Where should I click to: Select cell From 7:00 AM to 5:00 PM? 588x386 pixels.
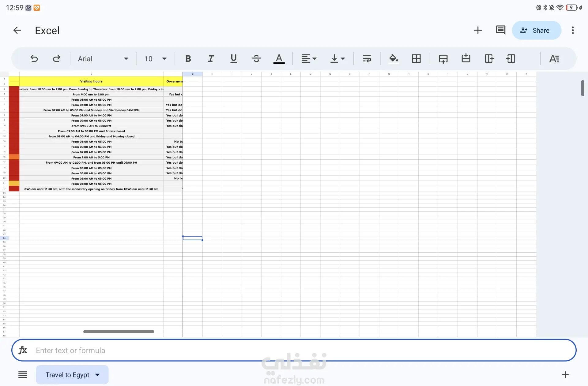point(91,158)
